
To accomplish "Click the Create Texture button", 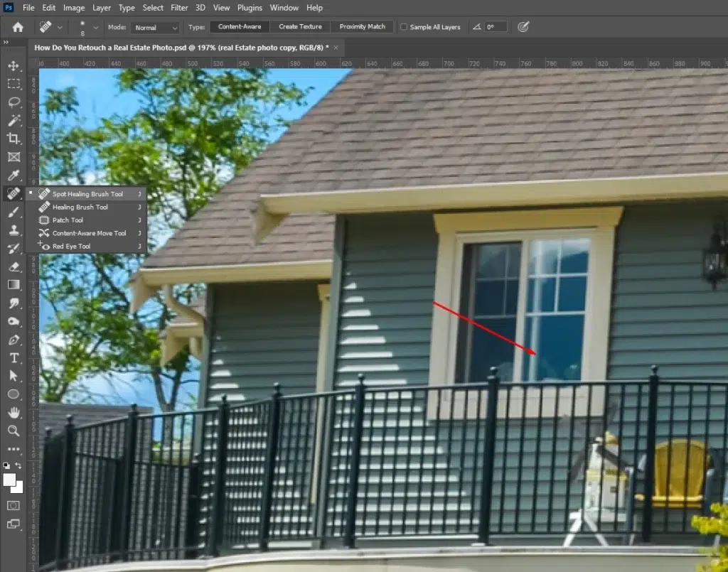I will click(x=300, y=26).
